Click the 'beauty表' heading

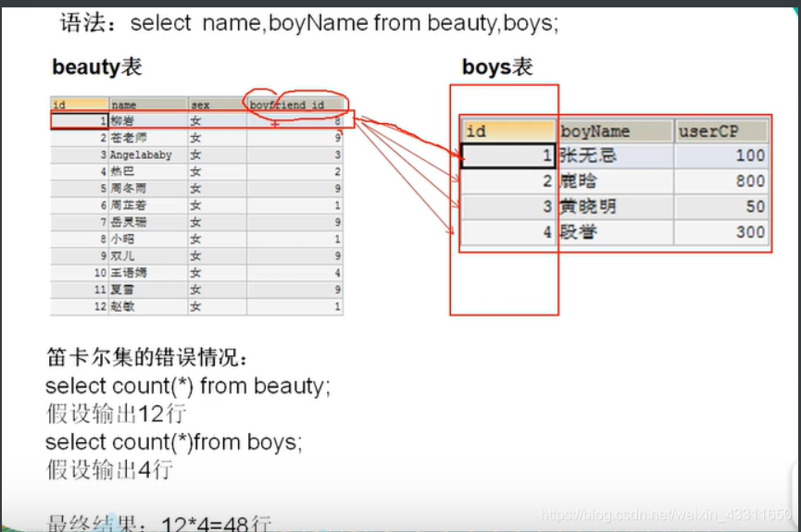point(97,68)
